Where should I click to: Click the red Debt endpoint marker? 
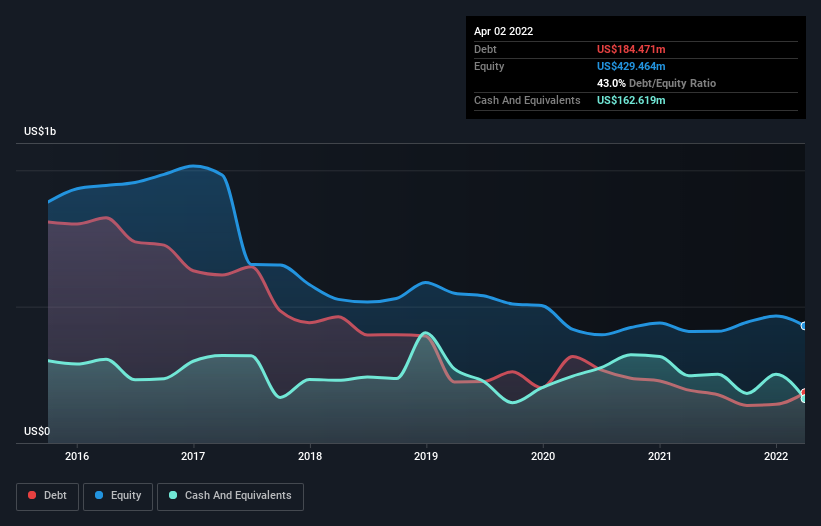tap(804, 393)
